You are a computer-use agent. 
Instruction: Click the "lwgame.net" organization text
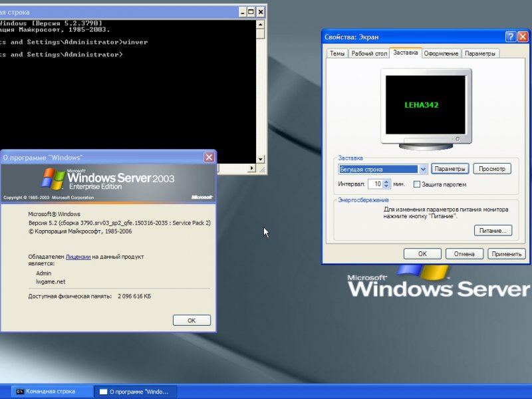coord(51,281)
